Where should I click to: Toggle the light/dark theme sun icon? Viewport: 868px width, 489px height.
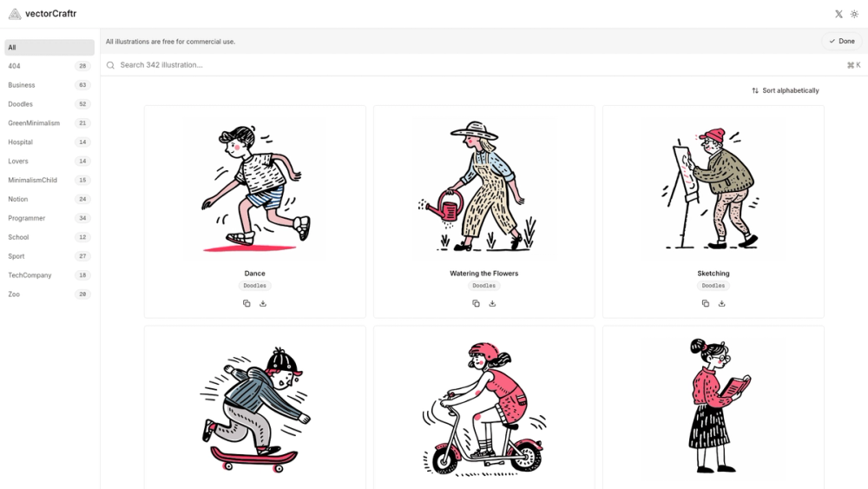[854, 15]
